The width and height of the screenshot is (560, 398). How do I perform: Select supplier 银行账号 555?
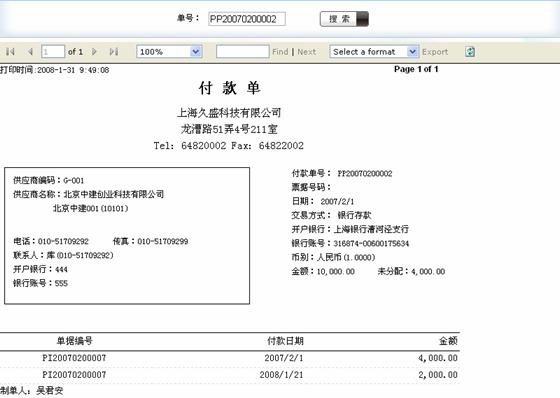40,283
